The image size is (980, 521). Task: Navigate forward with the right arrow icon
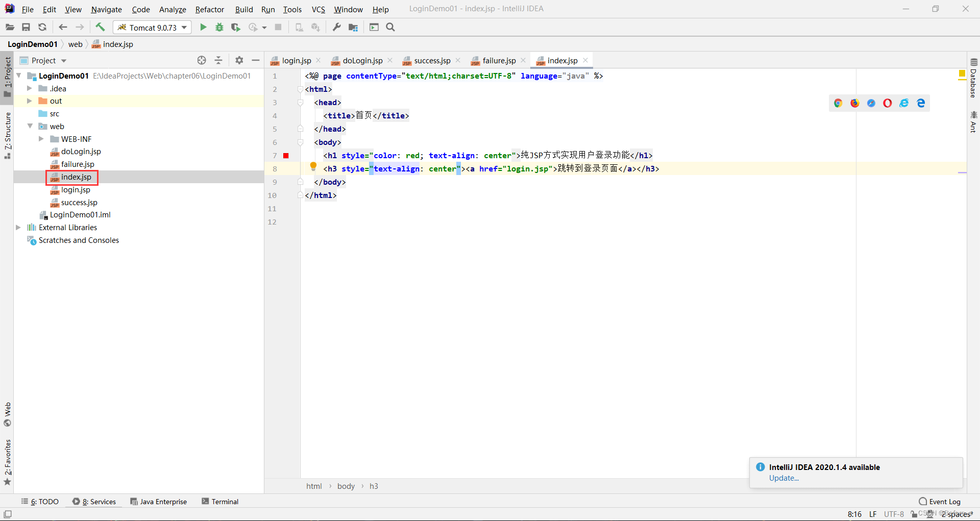pyautogui.click(x=80, y=27)
